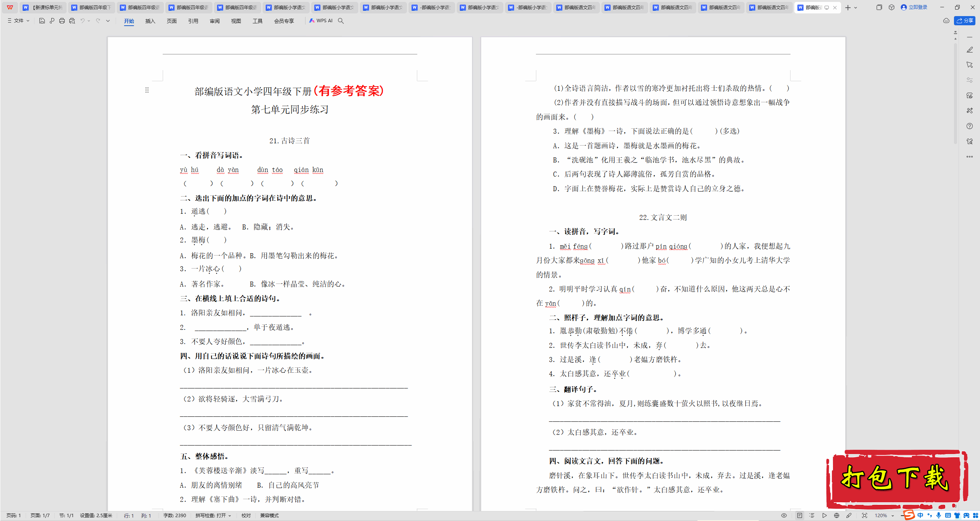The height and width of the screenshot is (521, 980).
Task: Click the cube icon in title bar
Action: 892,7
